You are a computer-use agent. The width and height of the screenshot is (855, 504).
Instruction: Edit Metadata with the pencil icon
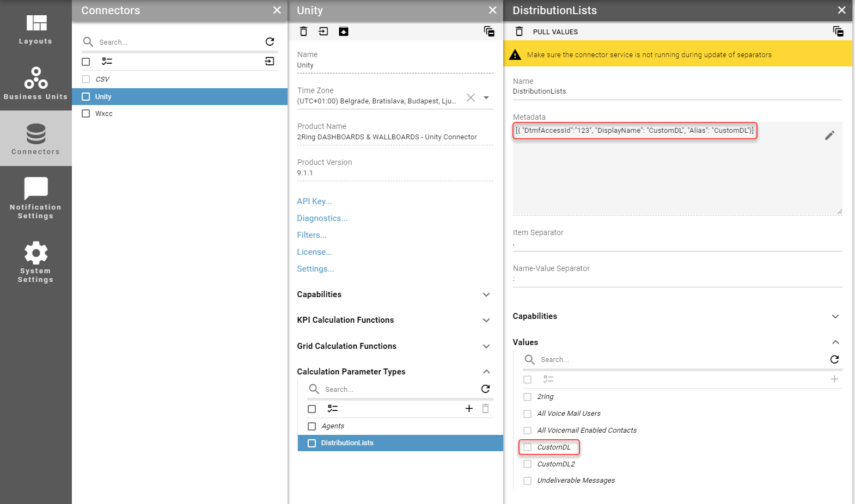[829, 136]
